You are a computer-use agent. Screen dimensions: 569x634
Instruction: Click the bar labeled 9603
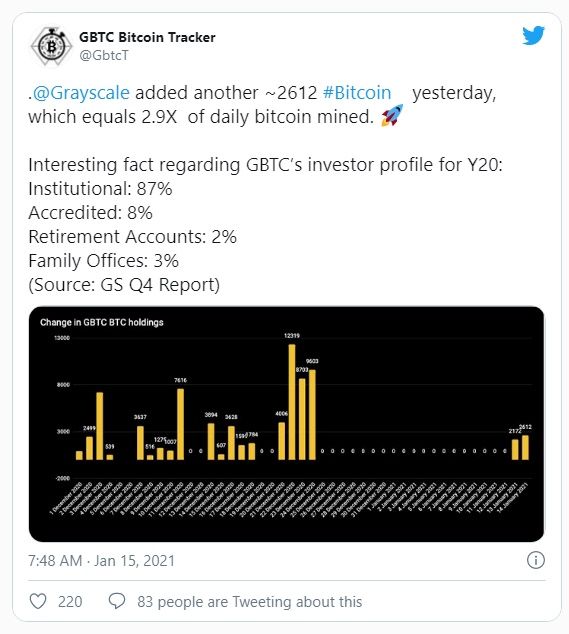click(x=312, y=415)
